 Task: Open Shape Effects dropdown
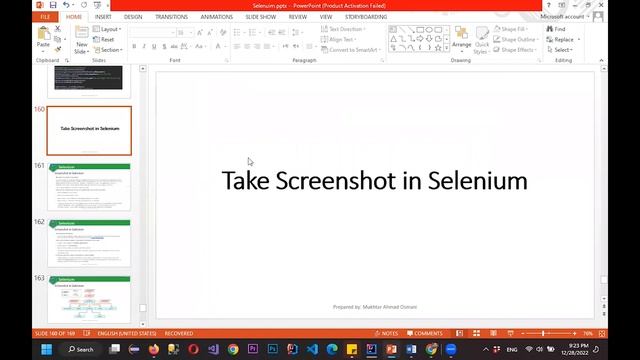click(516, 49)
